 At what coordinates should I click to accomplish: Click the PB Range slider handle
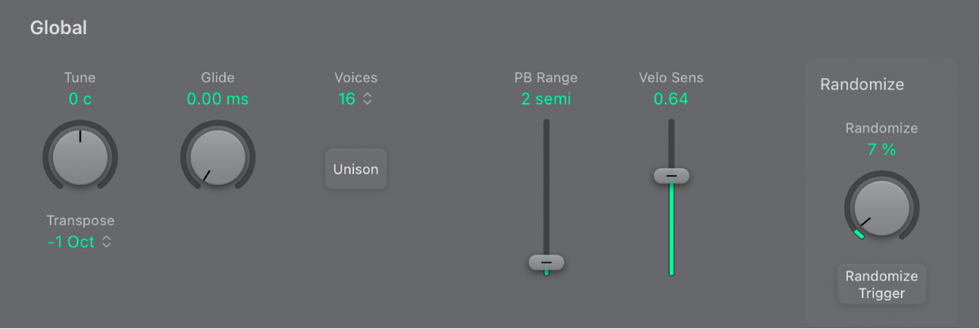pyautogui.click(x=546, y=263)
